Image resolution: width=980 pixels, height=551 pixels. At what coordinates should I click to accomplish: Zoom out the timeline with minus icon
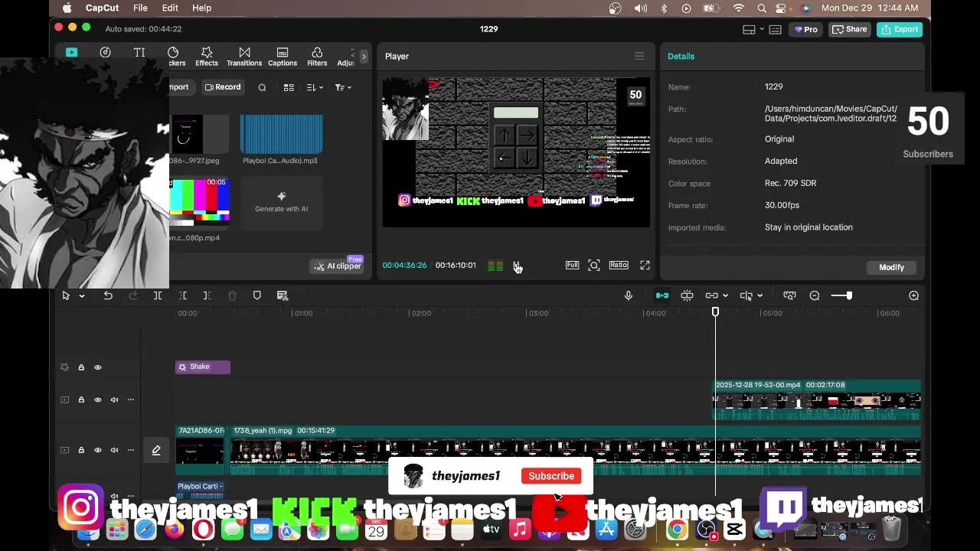tap(815, 295)
